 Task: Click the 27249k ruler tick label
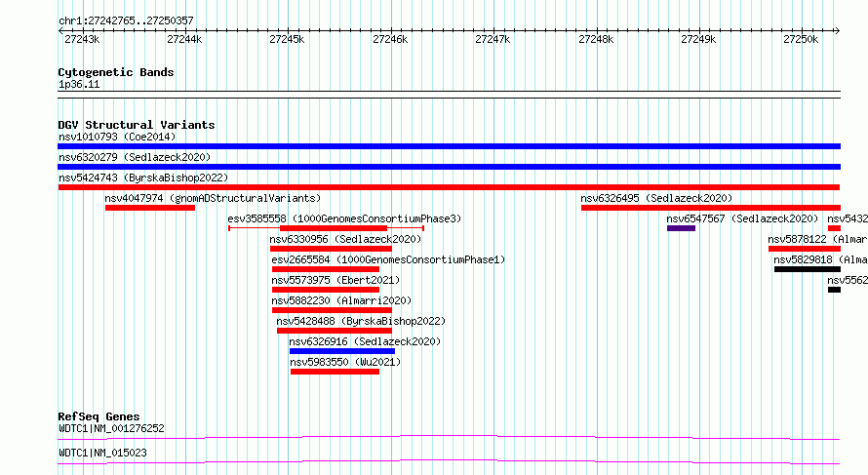coord(698,40)
